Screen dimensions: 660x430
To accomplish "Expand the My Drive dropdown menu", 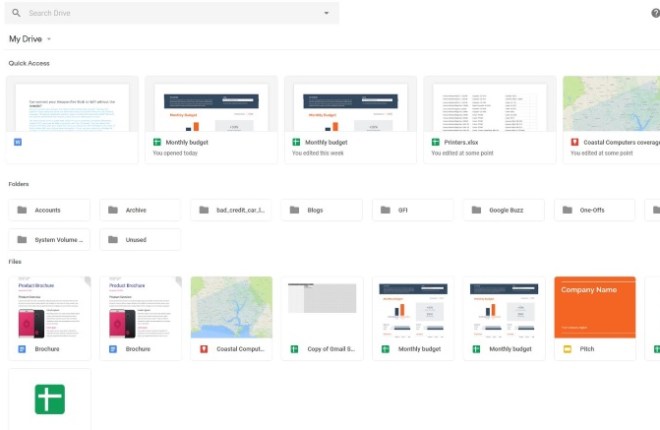I will coord(30,39).
